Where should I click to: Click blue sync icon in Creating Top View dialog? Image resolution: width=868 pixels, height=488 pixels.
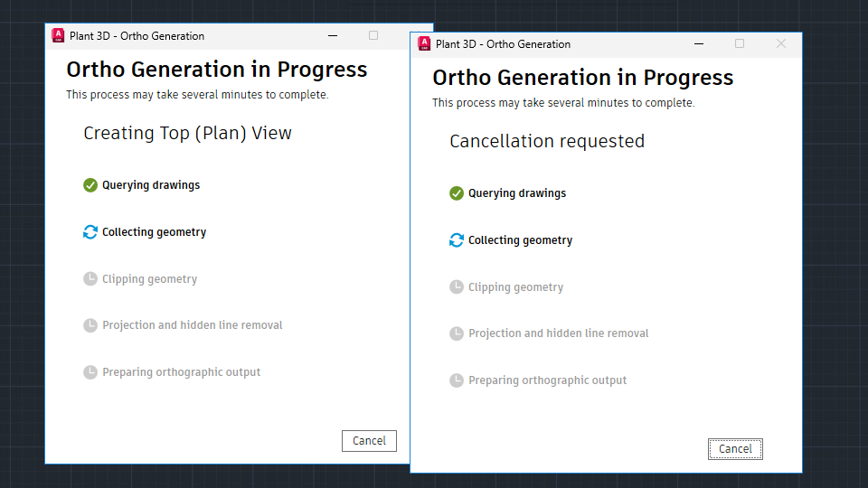(x=90, y=232)
